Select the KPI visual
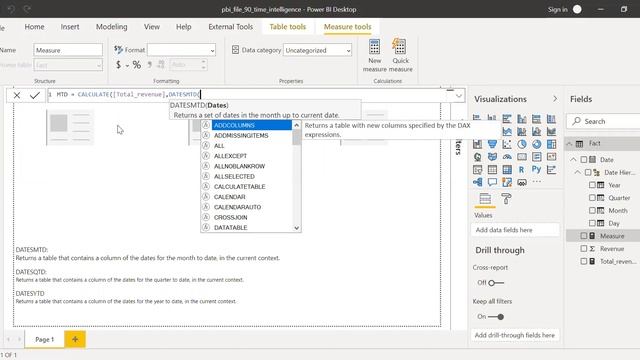The width and height of the screenshot is (640, 360). (x=551, y=157)
